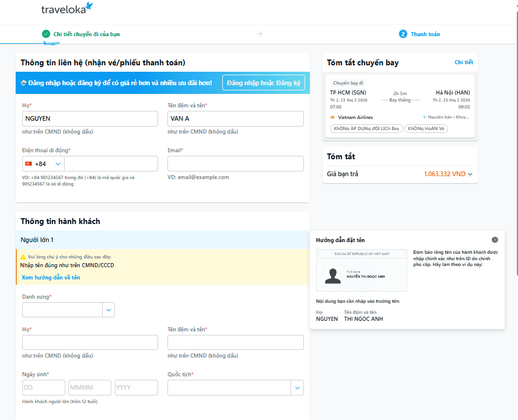
Task: Click Đăng nhập hoặc Đăng ký button
Action: [x=263, y=83]
